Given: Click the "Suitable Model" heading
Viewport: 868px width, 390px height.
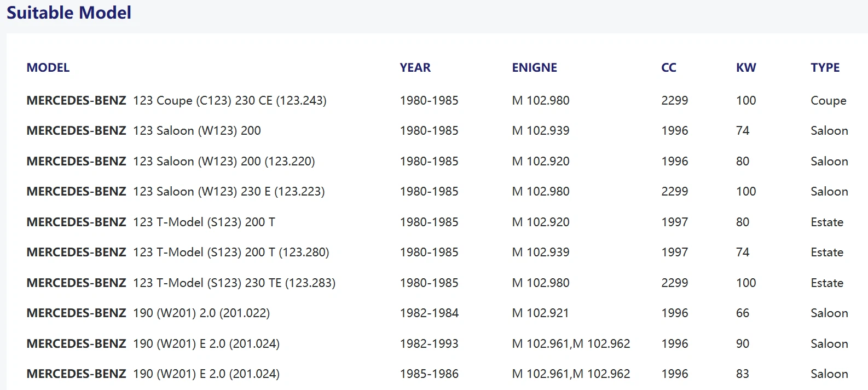Looking at the screenshot, I should click(x=69, y=13).
